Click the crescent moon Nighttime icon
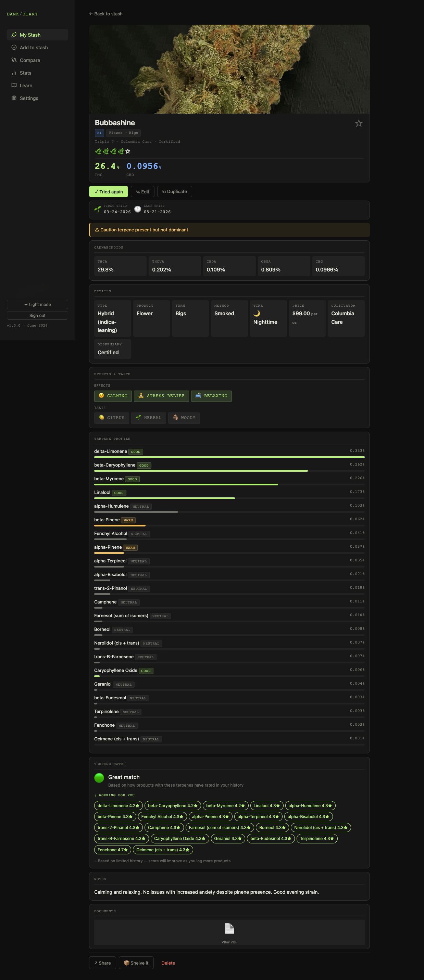The width and height of the screenshot is (424, 980). [257, 313]
